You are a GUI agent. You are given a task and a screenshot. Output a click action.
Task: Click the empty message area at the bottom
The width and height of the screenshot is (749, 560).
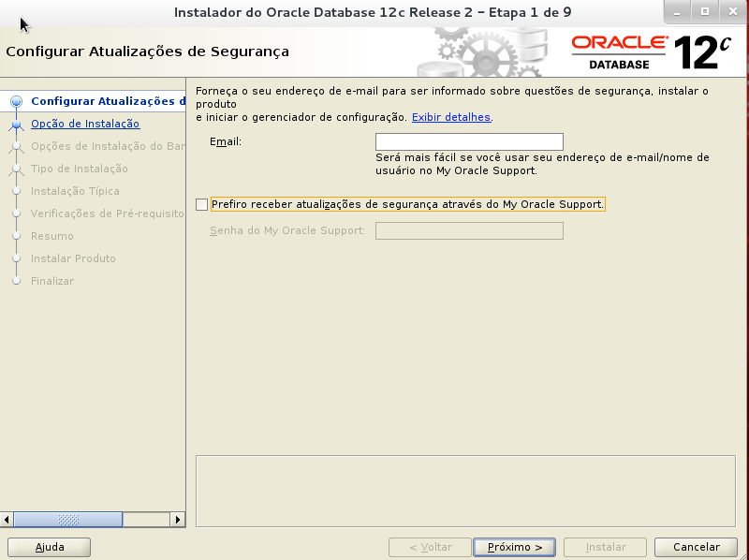click(x=465, y=492)
